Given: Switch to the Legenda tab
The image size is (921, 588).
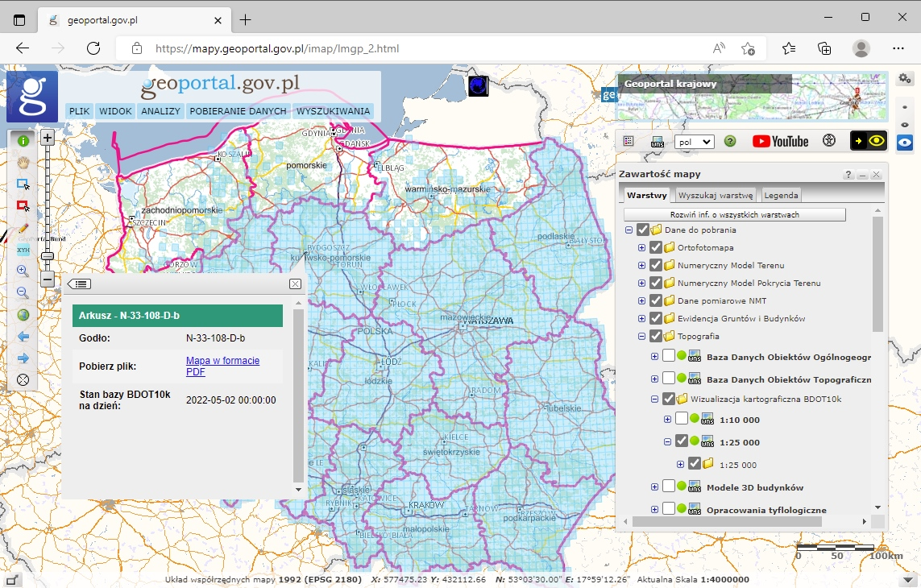Looking at the screenshot, I should click(x=780, y=194).
